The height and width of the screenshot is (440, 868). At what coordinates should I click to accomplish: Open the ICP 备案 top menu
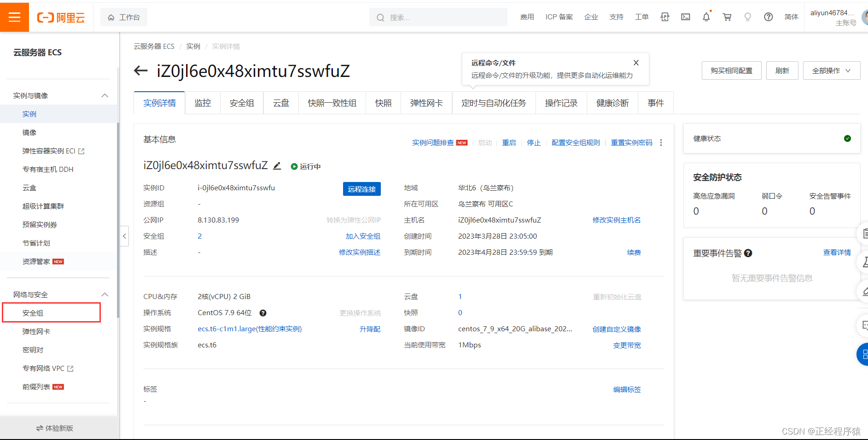coord(559,17)
